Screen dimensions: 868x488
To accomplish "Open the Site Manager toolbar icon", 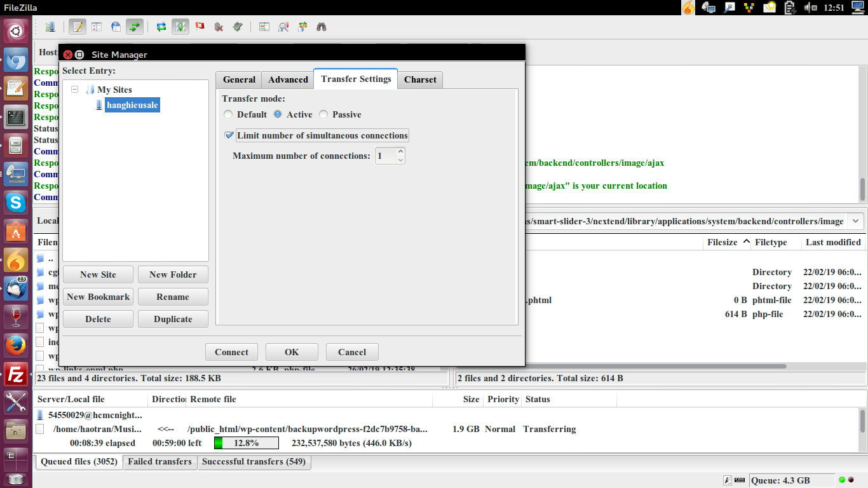I will click(x=50, y=27).
